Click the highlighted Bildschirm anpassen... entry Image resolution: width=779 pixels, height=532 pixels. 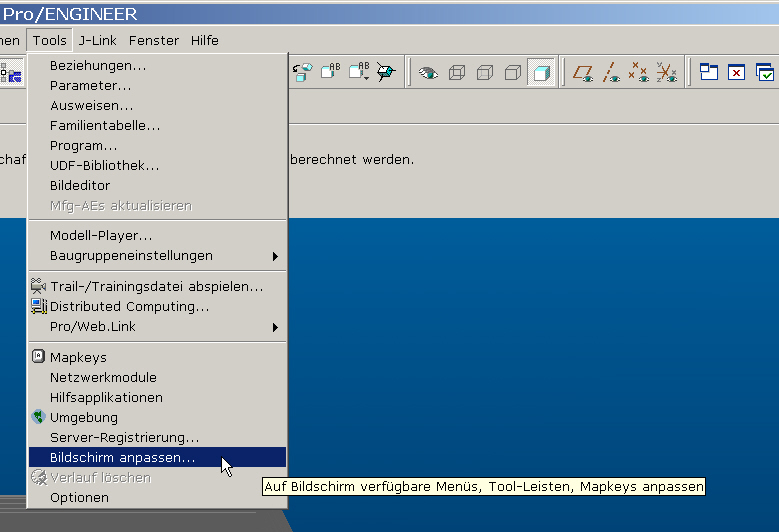tap(157, 457)
